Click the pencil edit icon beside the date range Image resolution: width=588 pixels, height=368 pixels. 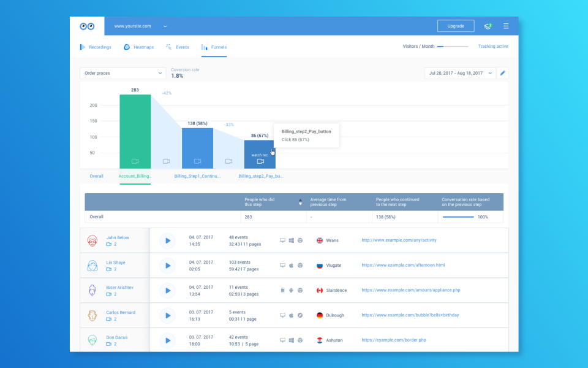point(502,73)
